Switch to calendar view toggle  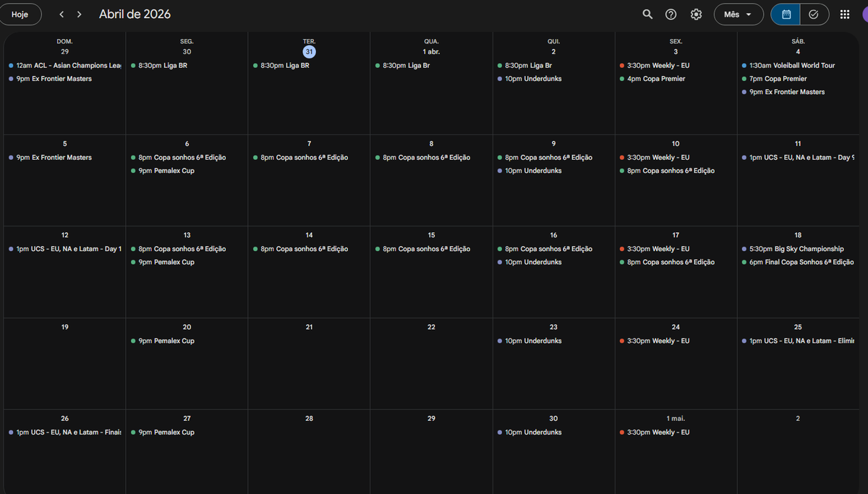click(x=786, y=14)
